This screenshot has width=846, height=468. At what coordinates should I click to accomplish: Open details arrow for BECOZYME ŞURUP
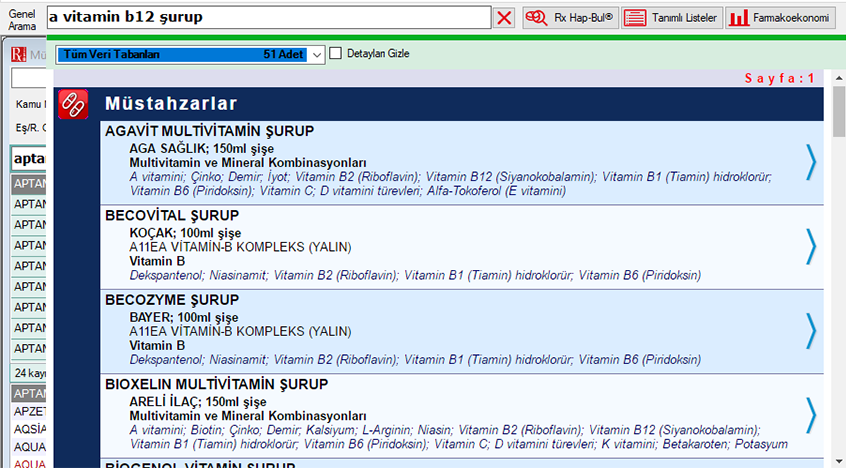[811, 330]
